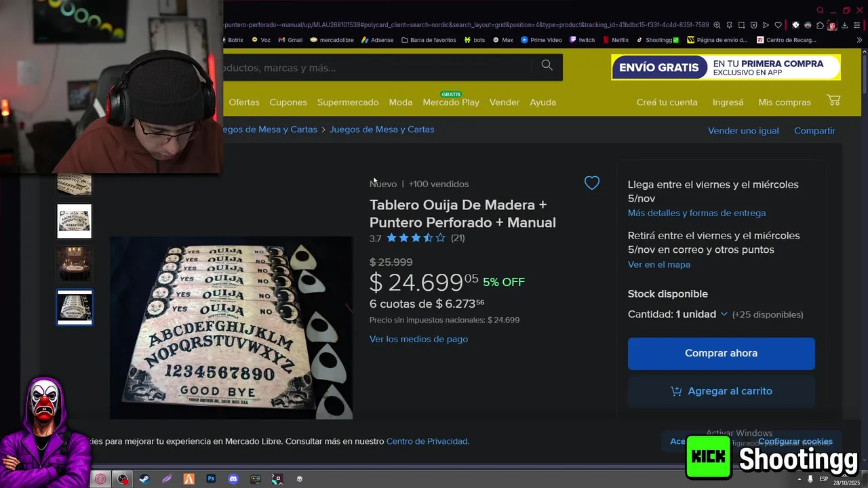Open Photoshop taskbar icon
The height and width of the screenshot is (488, 868).
(x=211, y=479)
